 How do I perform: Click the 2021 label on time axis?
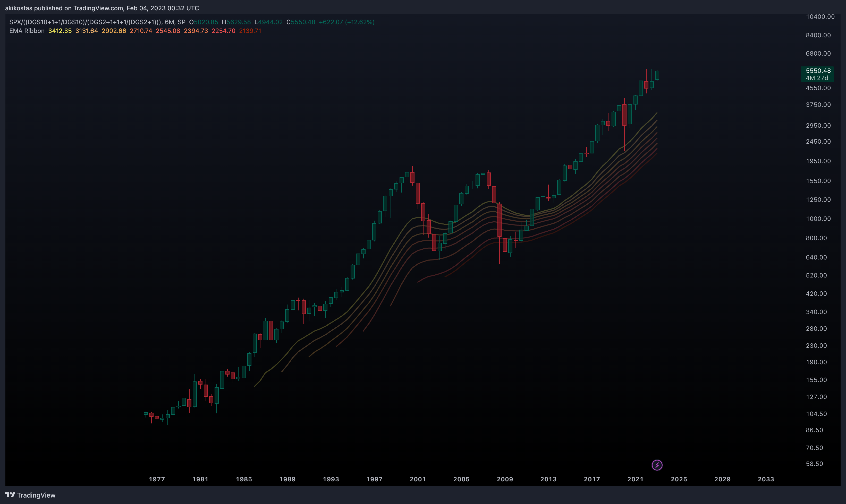pos(635,479)
